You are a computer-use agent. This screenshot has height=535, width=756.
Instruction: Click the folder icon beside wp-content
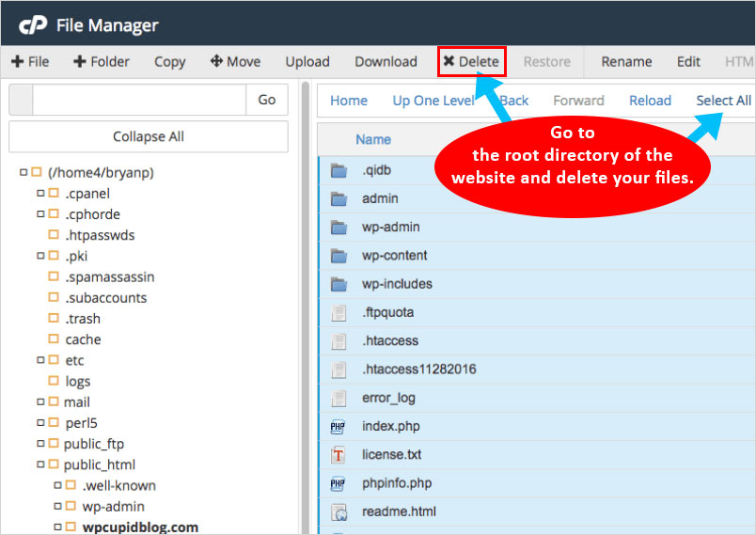(339, 256)
